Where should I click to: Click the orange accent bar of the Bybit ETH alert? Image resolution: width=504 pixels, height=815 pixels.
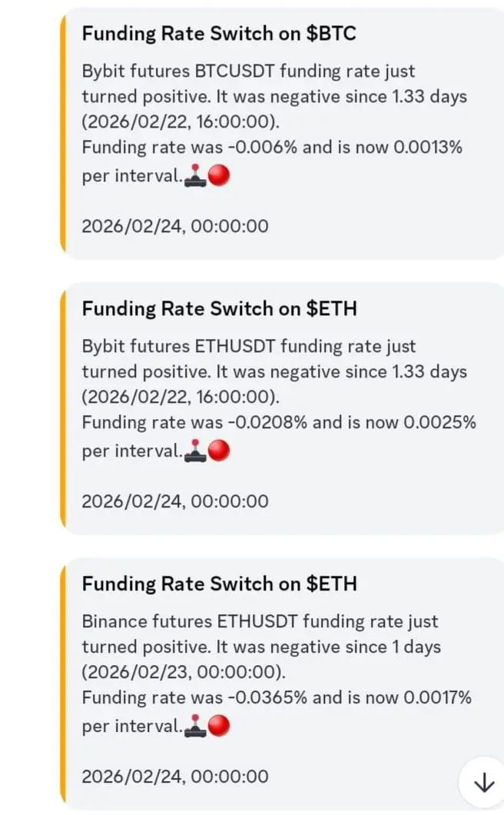point(64,407)
